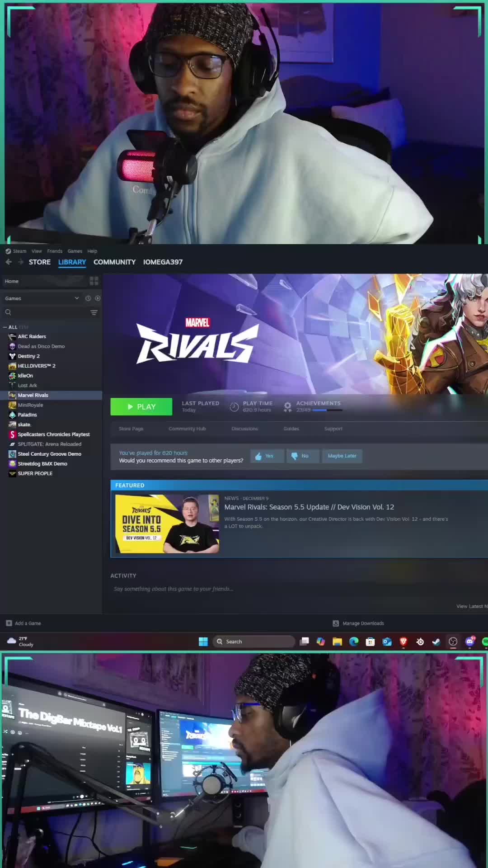Open Copilot from the taskbar
This screenshot has height=868, width=488.
(321, 642)
